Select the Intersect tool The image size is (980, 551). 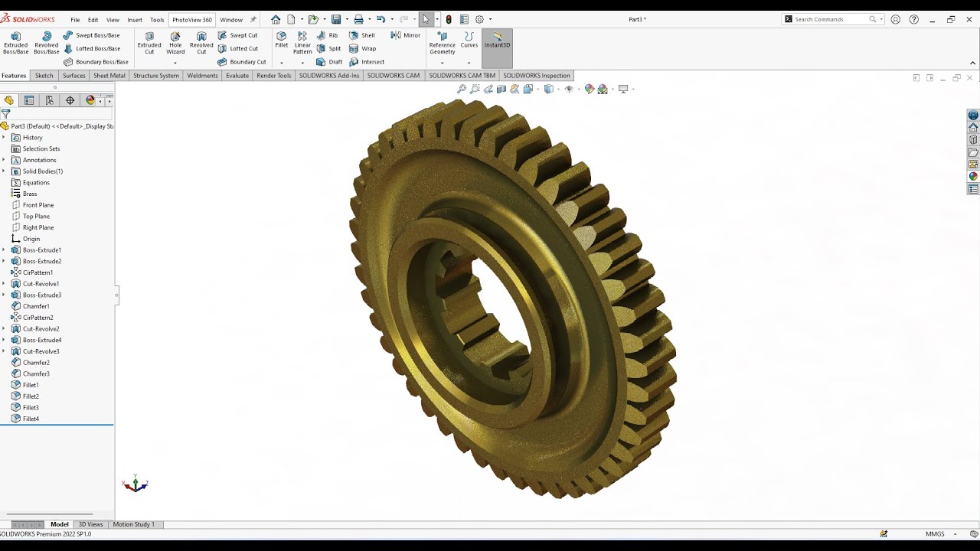pos(367,62)
